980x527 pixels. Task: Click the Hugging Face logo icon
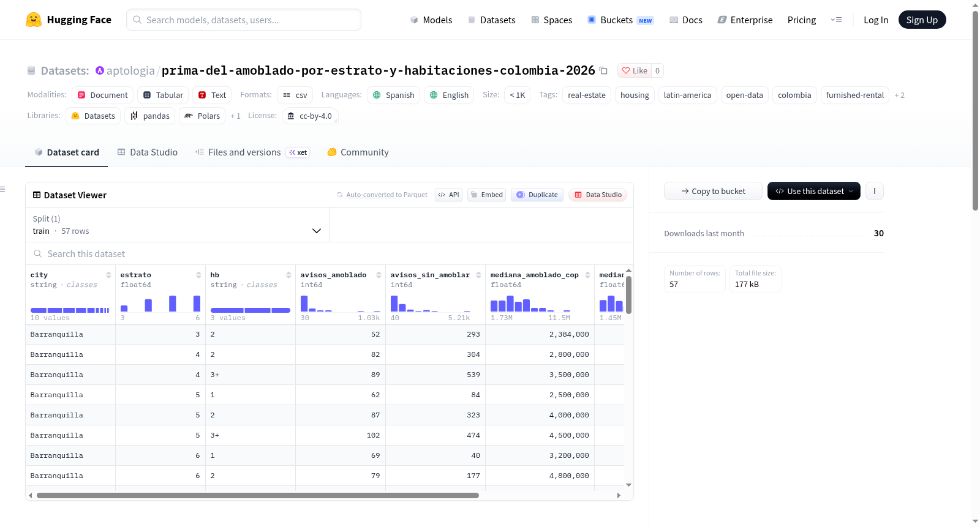click(x=34, y=20)
